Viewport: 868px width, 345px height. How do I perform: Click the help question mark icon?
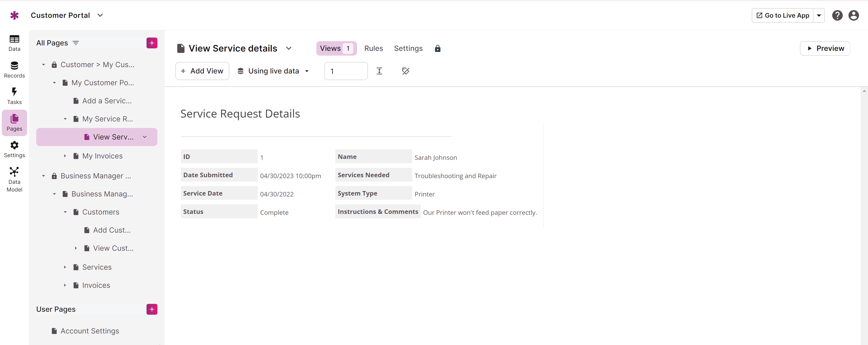tap(837, 16)
